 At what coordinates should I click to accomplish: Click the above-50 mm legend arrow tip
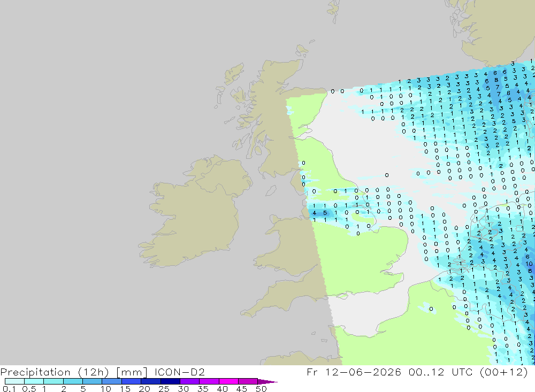(x=268, y=382)
